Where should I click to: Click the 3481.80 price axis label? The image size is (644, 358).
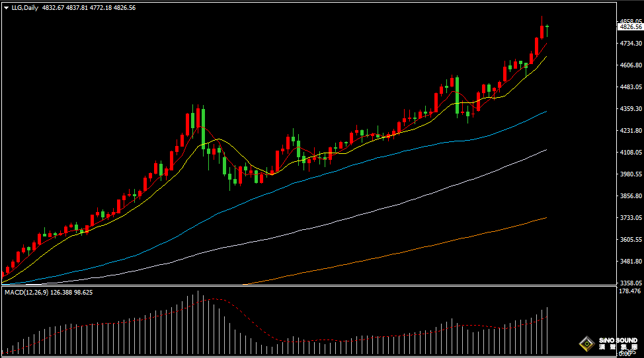click(631, 261)
